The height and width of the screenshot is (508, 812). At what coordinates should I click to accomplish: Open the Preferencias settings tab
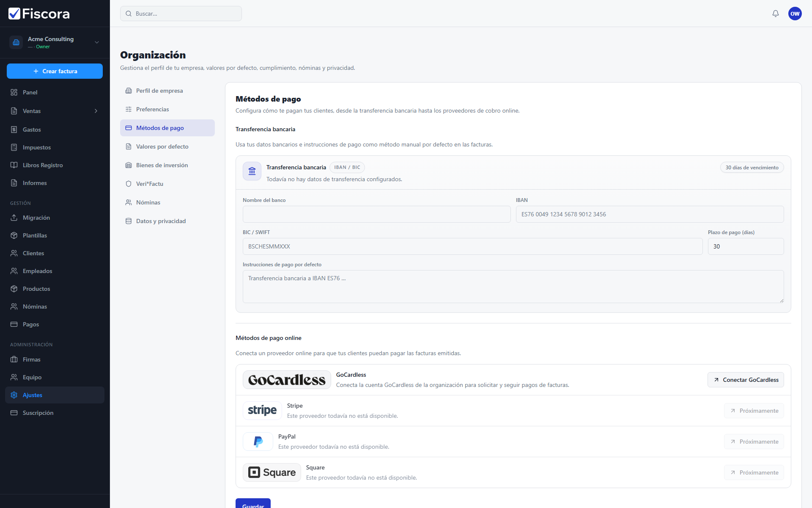pos(167,109)
